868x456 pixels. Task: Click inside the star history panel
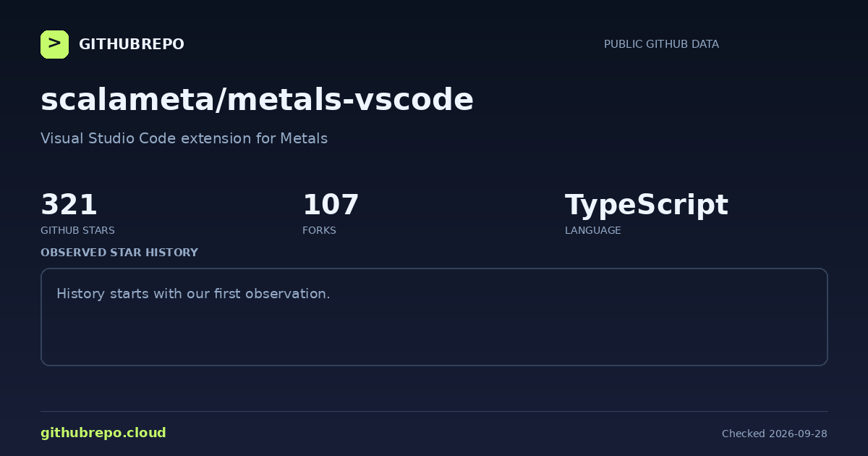(434, 317)
